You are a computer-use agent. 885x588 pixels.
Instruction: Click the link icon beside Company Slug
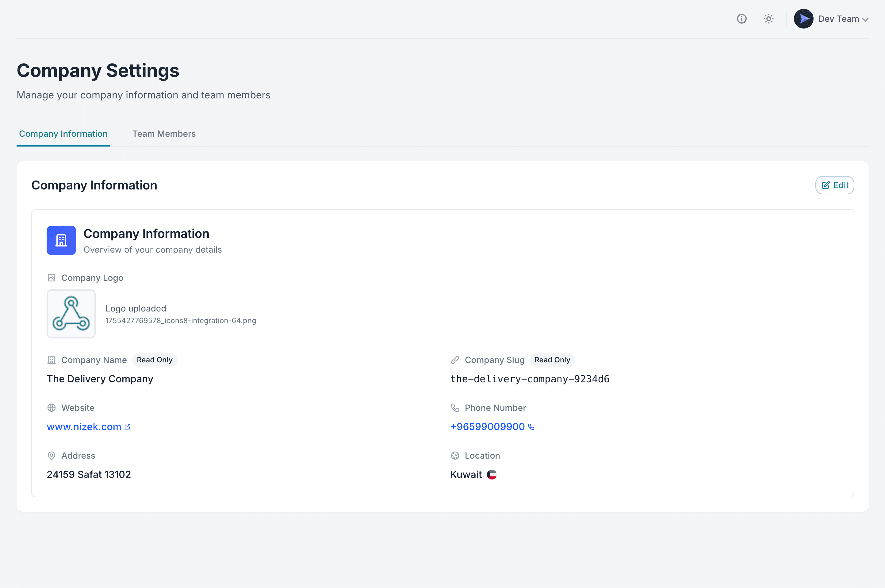(x=455, y=360)
